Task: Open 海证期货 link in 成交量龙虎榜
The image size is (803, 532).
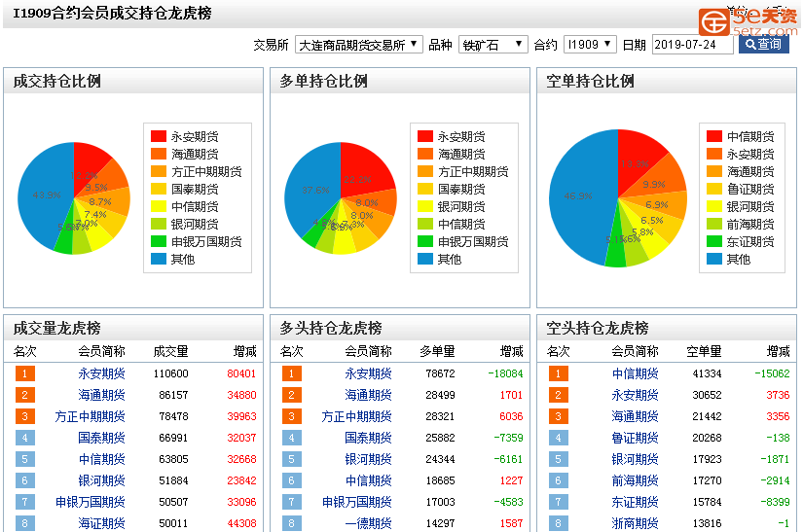Action: pos(101,523)
